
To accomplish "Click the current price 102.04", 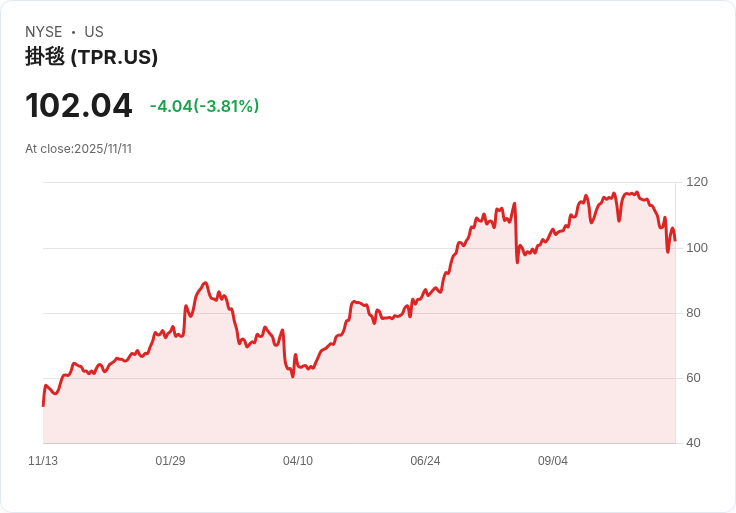I will (x=79, y=106).
